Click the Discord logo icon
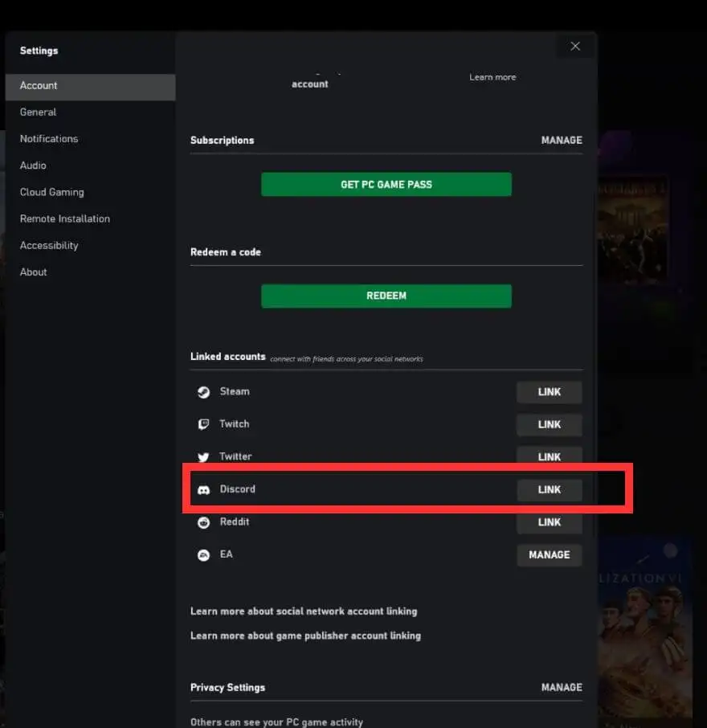The image size is (707, 728). tap(203, 490)
